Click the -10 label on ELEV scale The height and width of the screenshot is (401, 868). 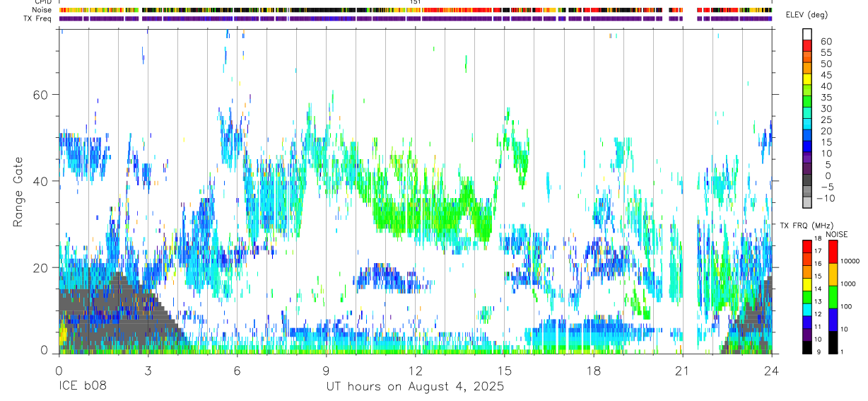coord(825,198)
